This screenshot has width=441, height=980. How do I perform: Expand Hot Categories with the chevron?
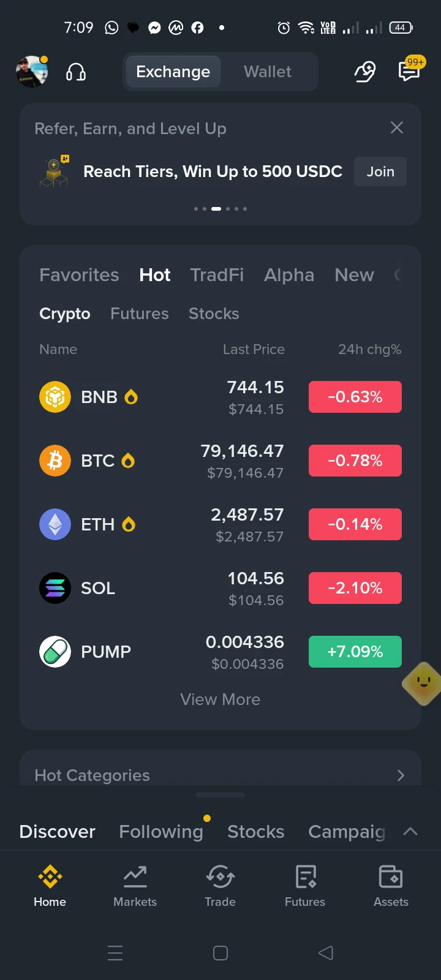pos(401,775)
